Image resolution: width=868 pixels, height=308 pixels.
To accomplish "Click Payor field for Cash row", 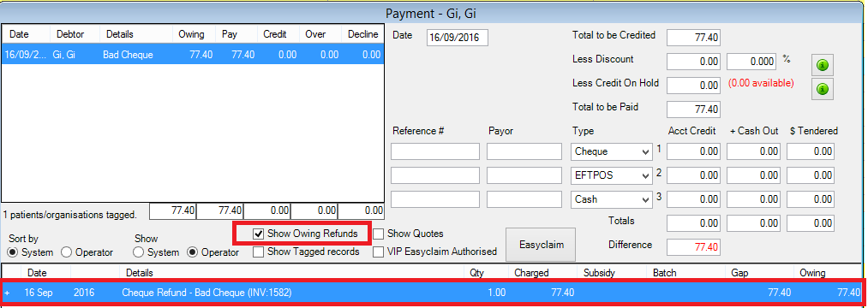I will (524, 199).
